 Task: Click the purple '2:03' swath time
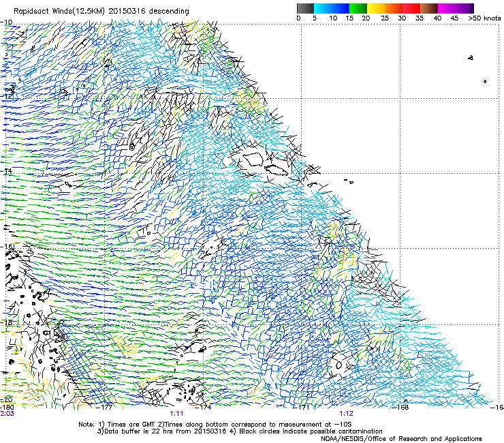pyautogui.click(x=7, y=414)
